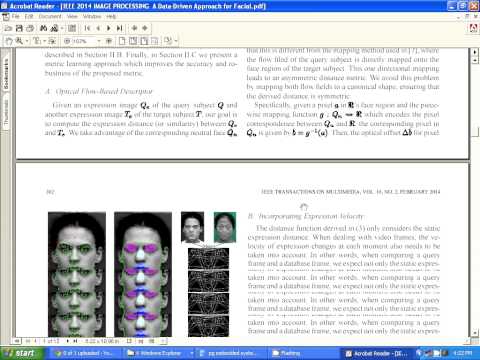Viewport: 480px width, 360px height.
Task: Select the Hand tool
Action: click(9, 41)
